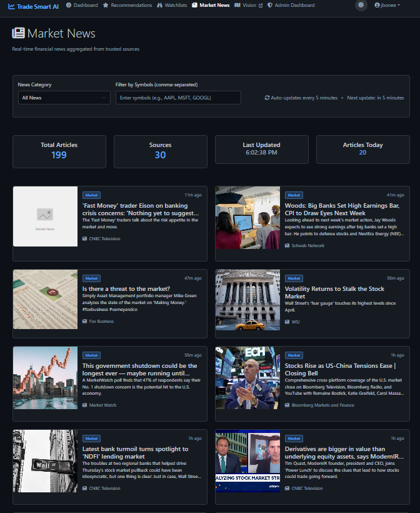
Task: Open the Watchlists page
Action: tap(172, 5)
